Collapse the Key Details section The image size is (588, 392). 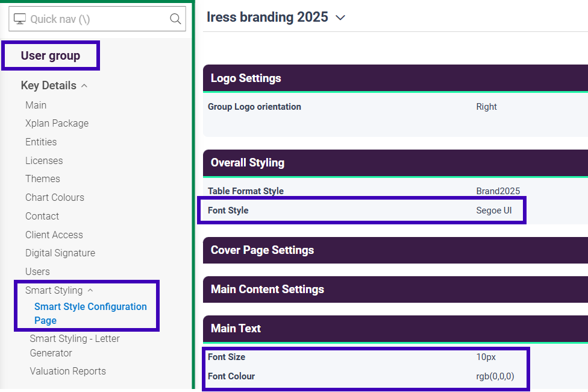pos(84,86)
